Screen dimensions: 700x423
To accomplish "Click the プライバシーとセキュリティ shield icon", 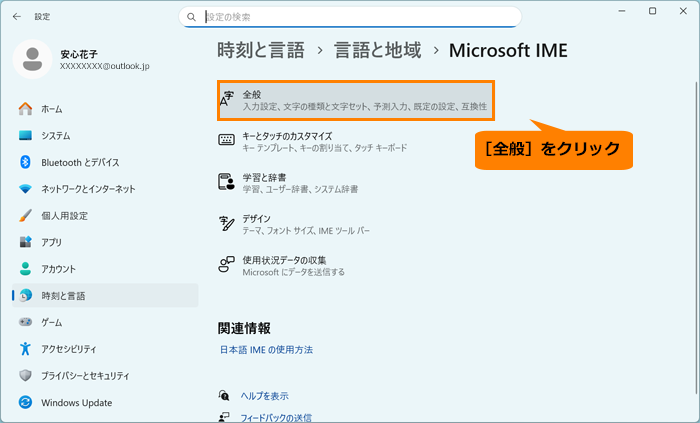I will coord(25,375).
